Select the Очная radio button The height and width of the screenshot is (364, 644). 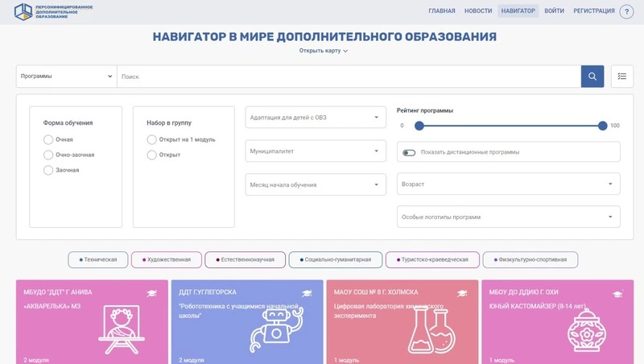pyautogui.click(x=49, y=139)
